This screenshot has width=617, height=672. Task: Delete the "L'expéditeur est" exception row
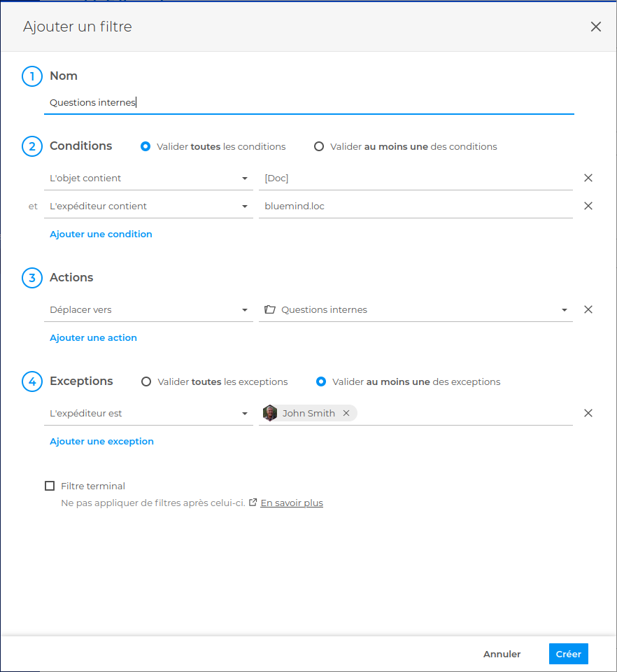point(588,413)
